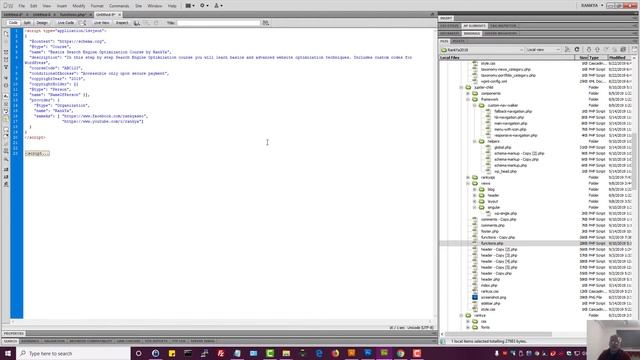Switch to the Server Behaviors tab

pyautogui.click(x=501, y=33)
